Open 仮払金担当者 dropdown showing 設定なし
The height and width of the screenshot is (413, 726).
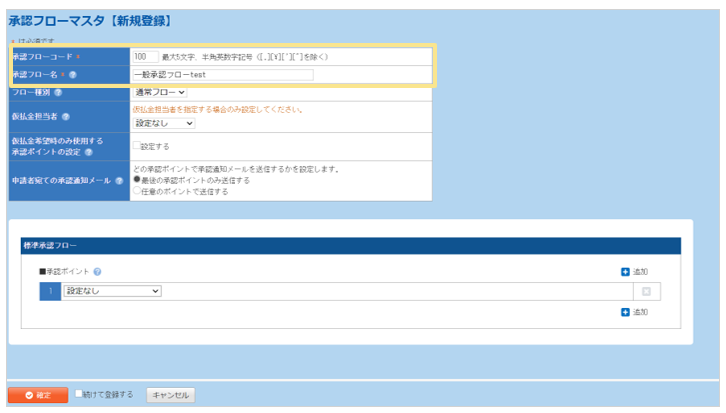point(164,123)
